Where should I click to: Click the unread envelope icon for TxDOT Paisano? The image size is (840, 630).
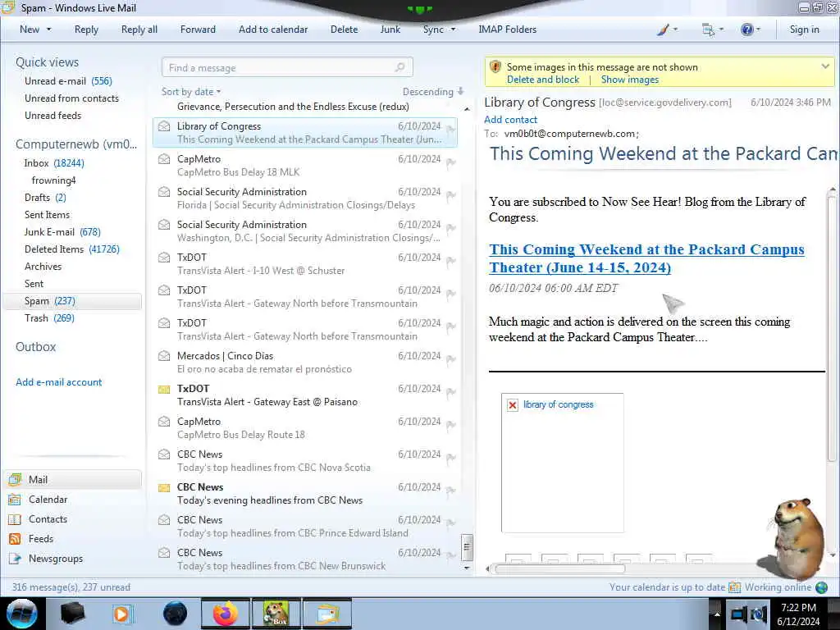coord(164,389)
